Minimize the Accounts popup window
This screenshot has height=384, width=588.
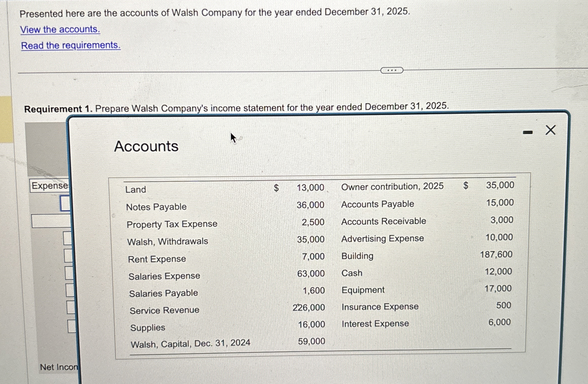528,132
